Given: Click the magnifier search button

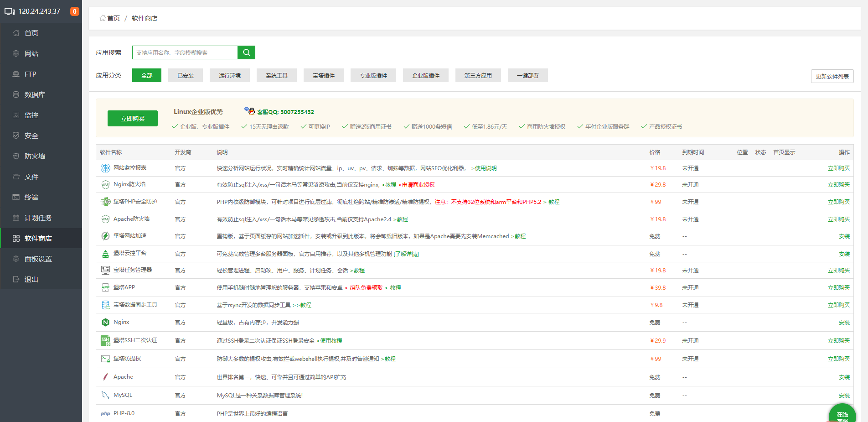Looking at the screenshot, I should click(246, 52).
